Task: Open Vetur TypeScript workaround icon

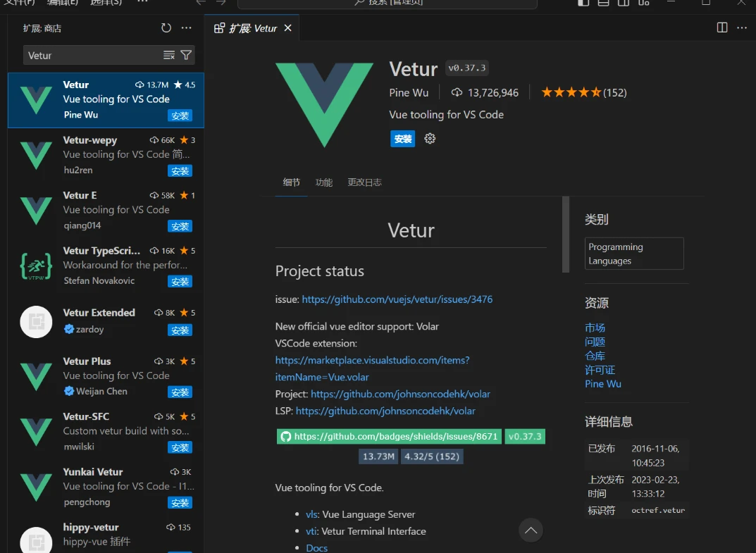Action: (x=36, y=266)
